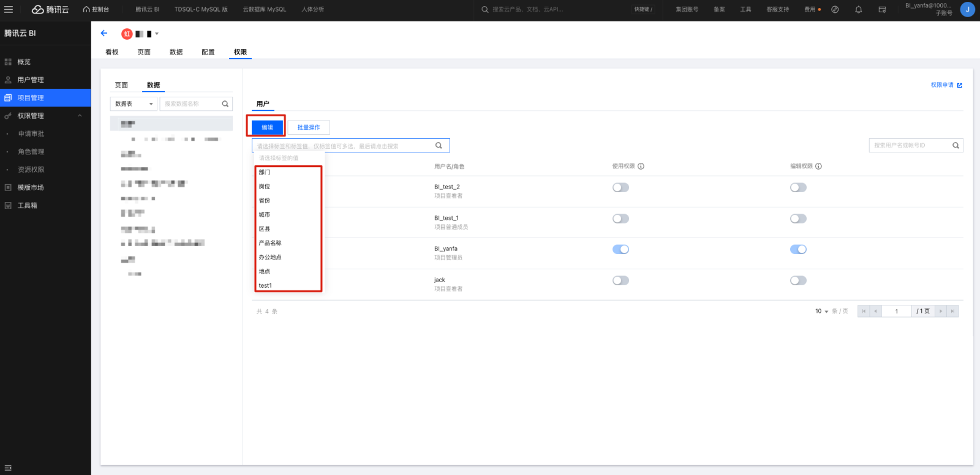
Task: Click the 使用权限 info icon
Action: 641,166
